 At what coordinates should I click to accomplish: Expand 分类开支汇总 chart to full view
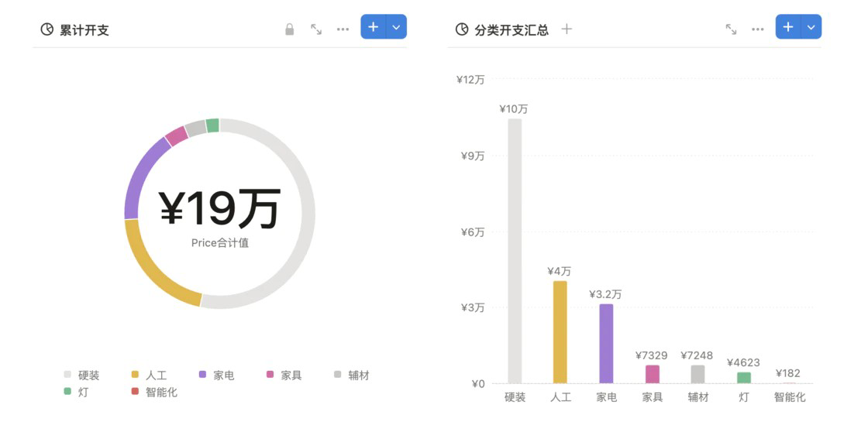coord(731,29)
